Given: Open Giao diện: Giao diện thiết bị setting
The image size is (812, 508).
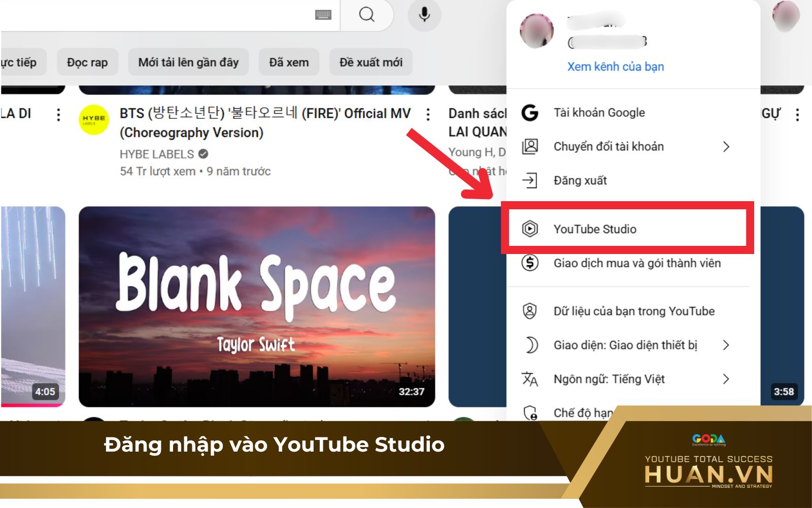Looking at the screenshot, I should click(633, 345).
